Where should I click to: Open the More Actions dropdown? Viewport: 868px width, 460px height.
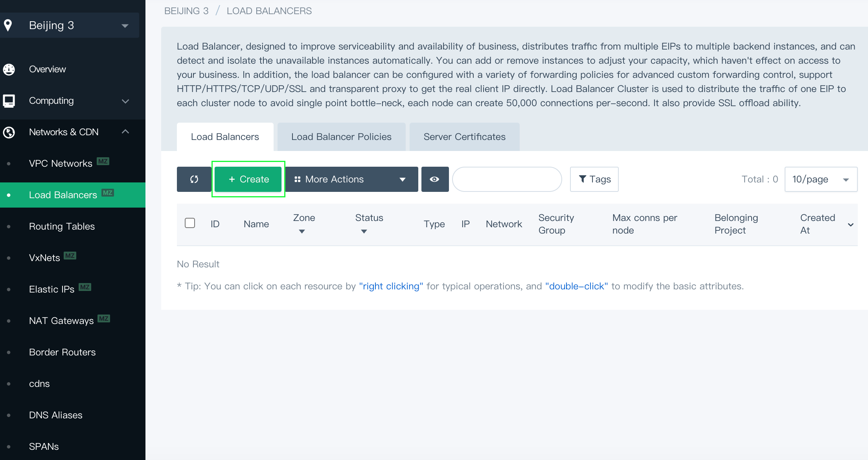pyautogui.click(x=351, y=179)
